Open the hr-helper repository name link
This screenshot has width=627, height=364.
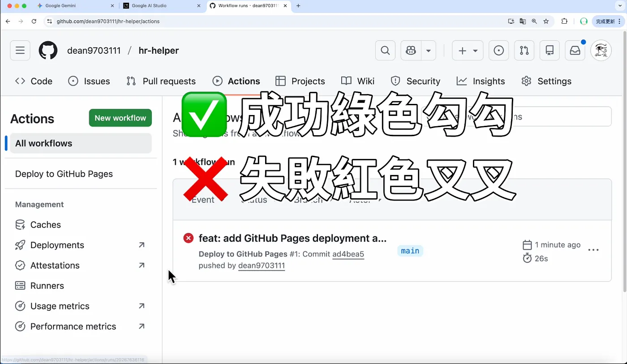tap(159, 51)
